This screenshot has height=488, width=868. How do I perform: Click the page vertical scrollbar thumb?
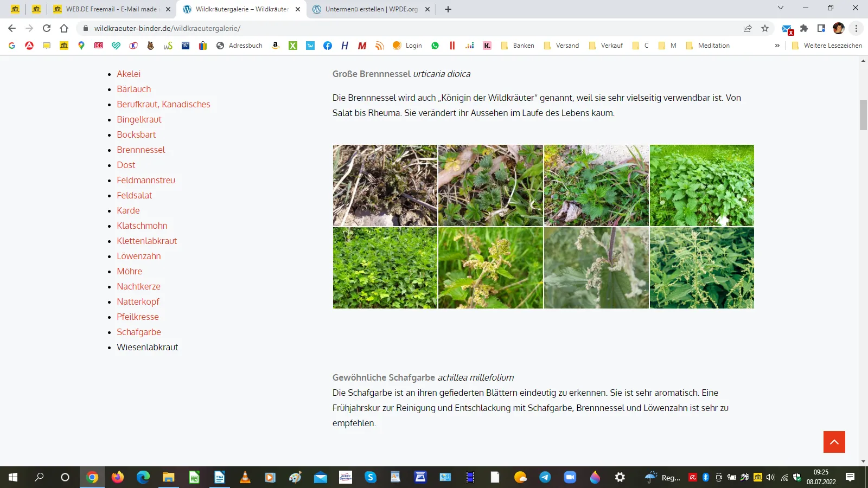pos(863,115)
